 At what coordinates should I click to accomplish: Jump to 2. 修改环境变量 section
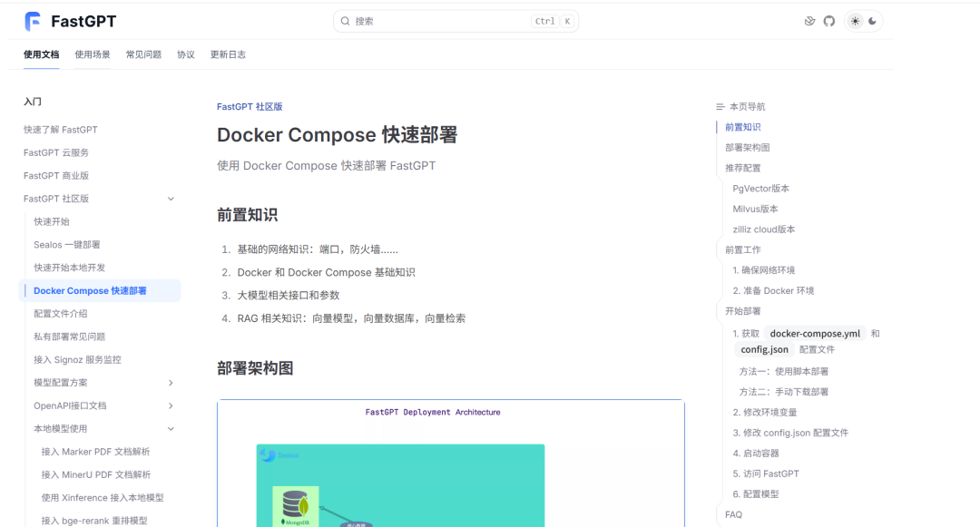point(764,413)
